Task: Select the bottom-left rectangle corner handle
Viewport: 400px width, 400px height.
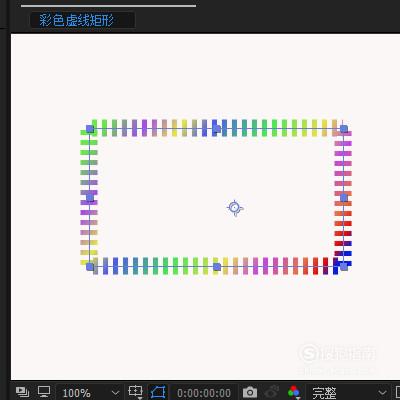Action: [x=90, y=267]
